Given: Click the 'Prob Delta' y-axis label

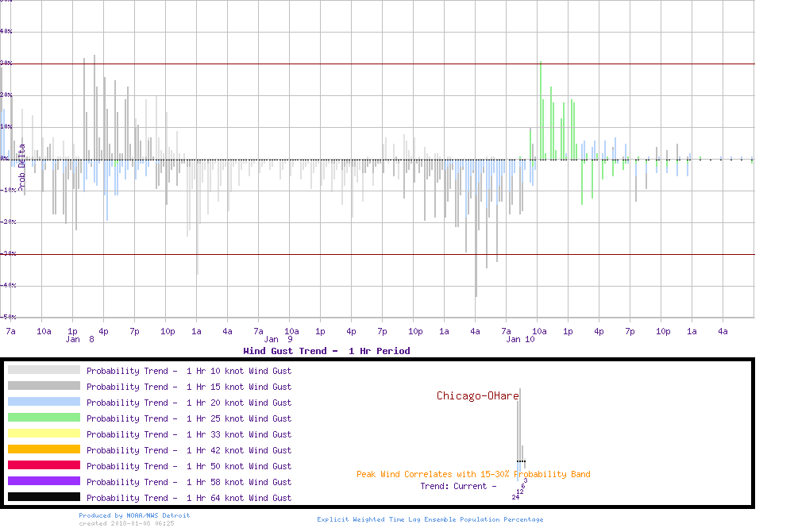Looking at the screenshot, I should click(22, 168).
